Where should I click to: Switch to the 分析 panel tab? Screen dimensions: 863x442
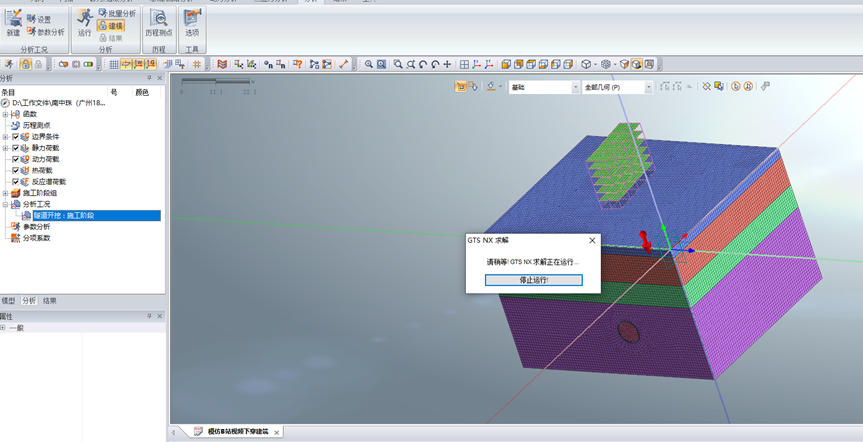point(29,301)
